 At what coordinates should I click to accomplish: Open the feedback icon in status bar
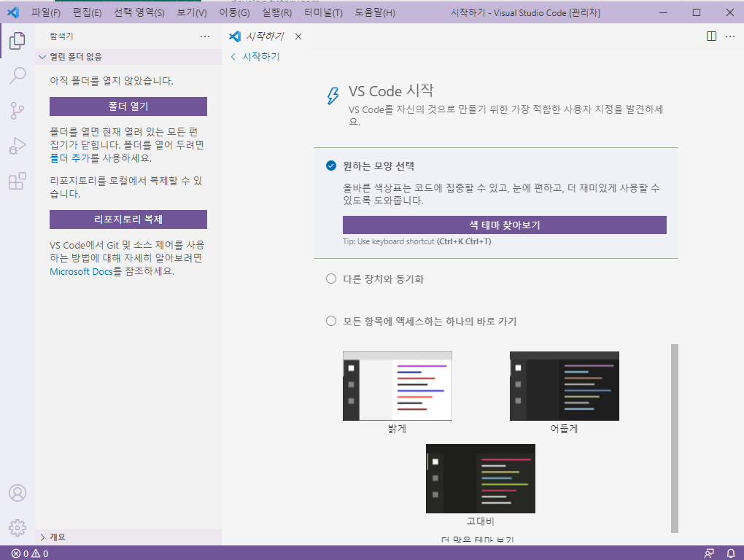[x=709, y=553]
